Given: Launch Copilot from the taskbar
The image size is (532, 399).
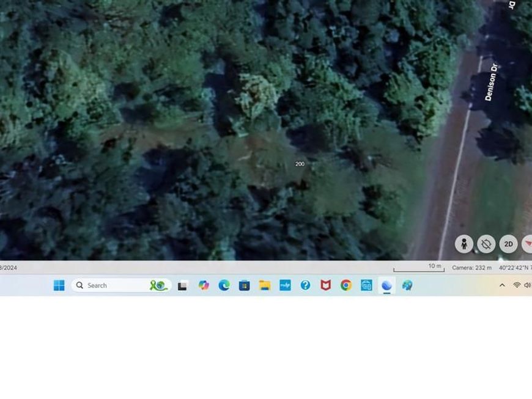Looking at the screenshot, I should click(204, 285).
